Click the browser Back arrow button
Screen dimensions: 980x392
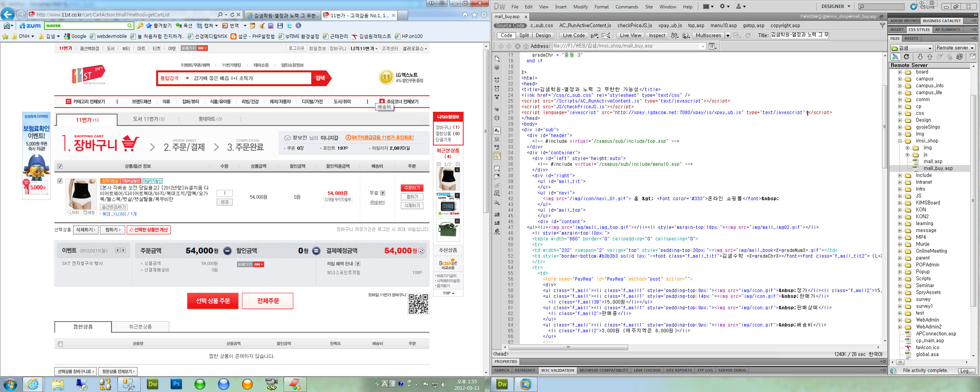8,15
